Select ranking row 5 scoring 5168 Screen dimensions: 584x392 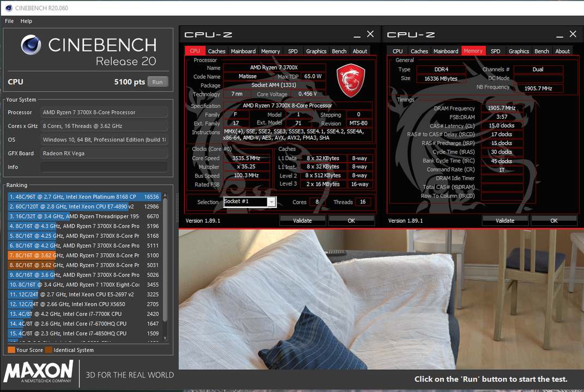click(x=84, y=236)
